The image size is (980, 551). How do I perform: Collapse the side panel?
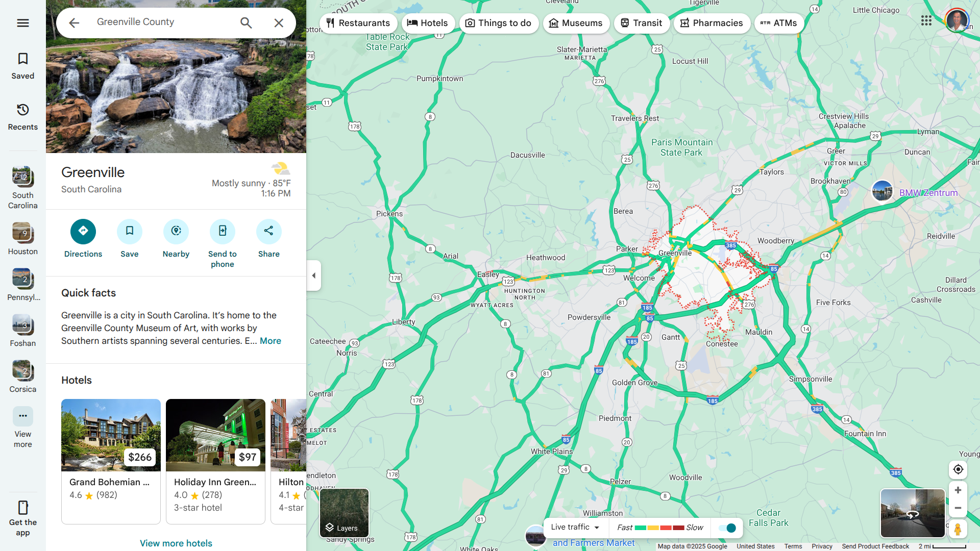pyautogui.click(x=314, y=275)
